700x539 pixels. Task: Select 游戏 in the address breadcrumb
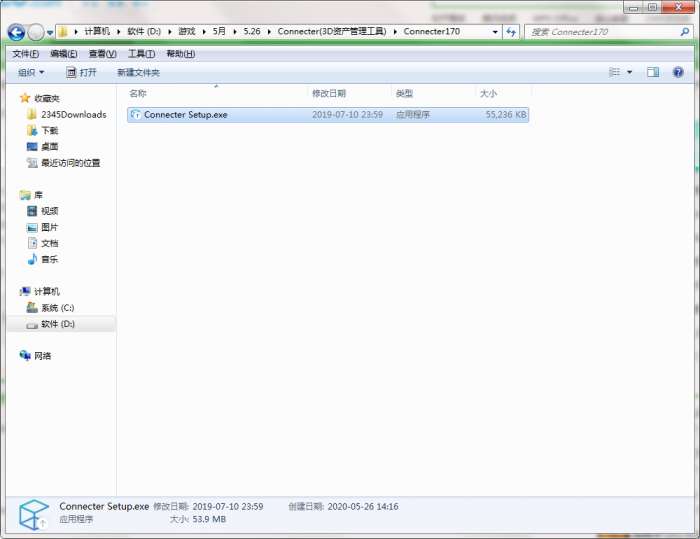[187, 31]
